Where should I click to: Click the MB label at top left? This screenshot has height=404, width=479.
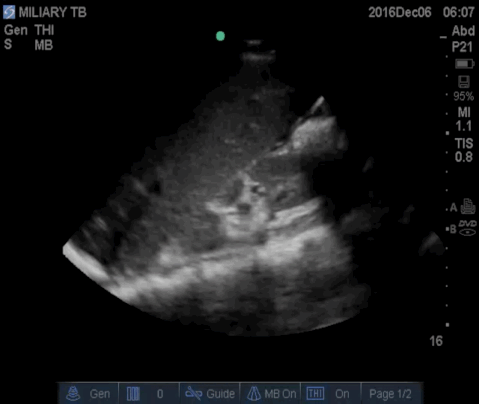(44, 45)
